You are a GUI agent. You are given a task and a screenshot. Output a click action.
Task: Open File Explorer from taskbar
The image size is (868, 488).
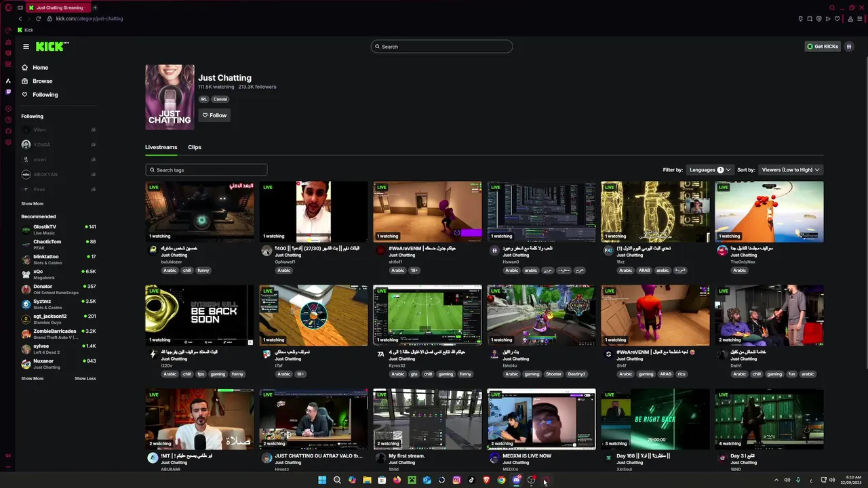click(x=367, y=480)
